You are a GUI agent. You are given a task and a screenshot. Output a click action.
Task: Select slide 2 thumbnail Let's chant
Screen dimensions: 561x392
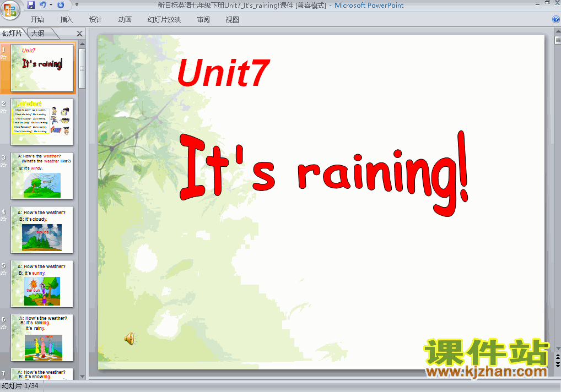point(42,122)
